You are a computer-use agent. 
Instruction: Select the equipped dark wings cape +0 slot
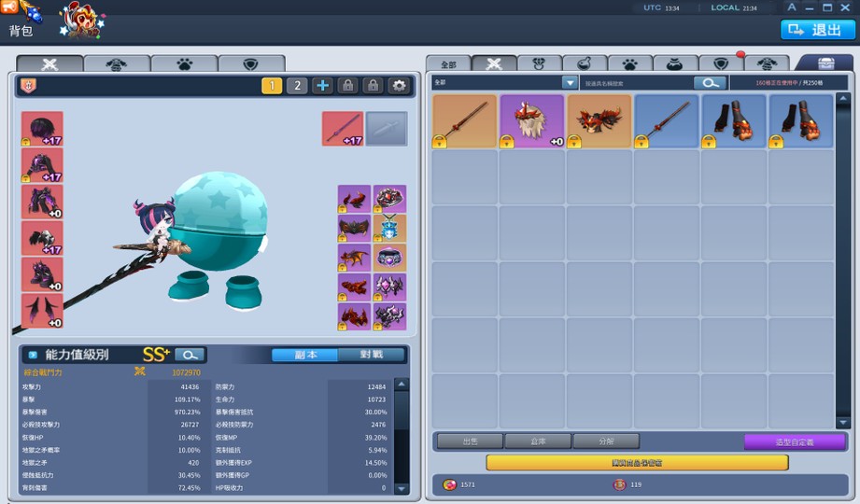click(x=42, y=311)
